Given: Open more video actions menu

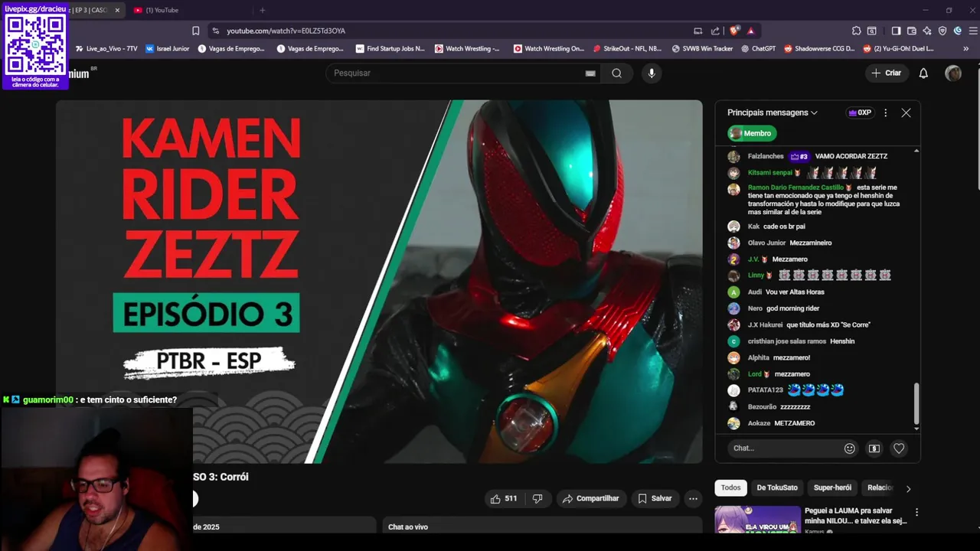Looking at the screenshot, I should tap(693, 498).
